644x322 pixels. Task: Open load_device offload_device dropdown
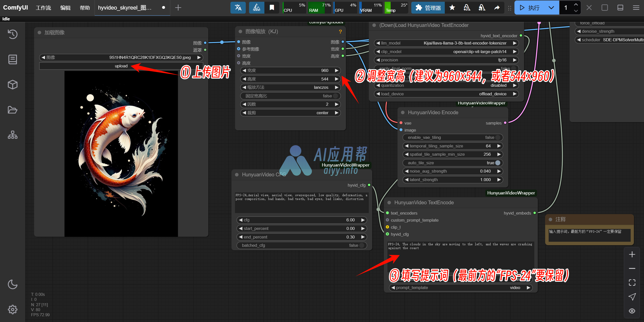pyautogui.click(x=447, y=94)
